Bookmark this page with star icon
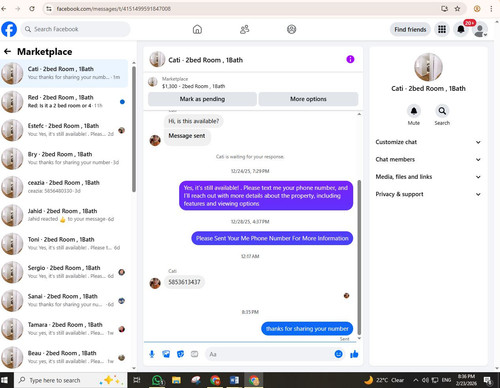This screenshot has height=388, width=500. (457, 9)
